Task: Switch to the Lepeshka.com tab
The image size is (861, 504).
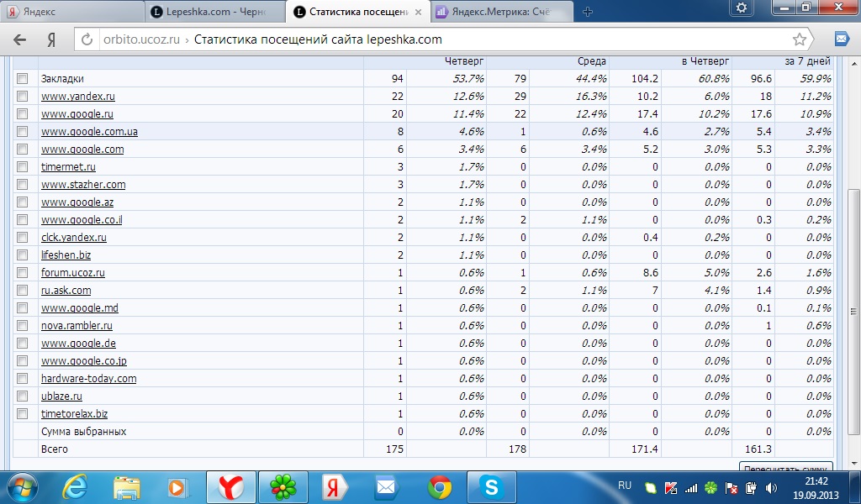Action: pos(215,12)
